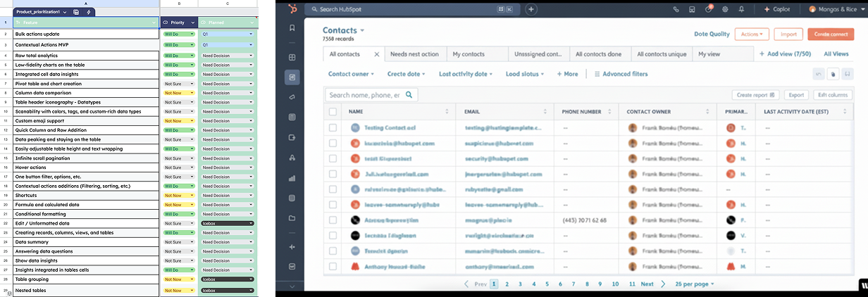Viewport: 868px width, 297px height.
Task: Select checkbox for security@ email contact row
Action: (333, 159)
